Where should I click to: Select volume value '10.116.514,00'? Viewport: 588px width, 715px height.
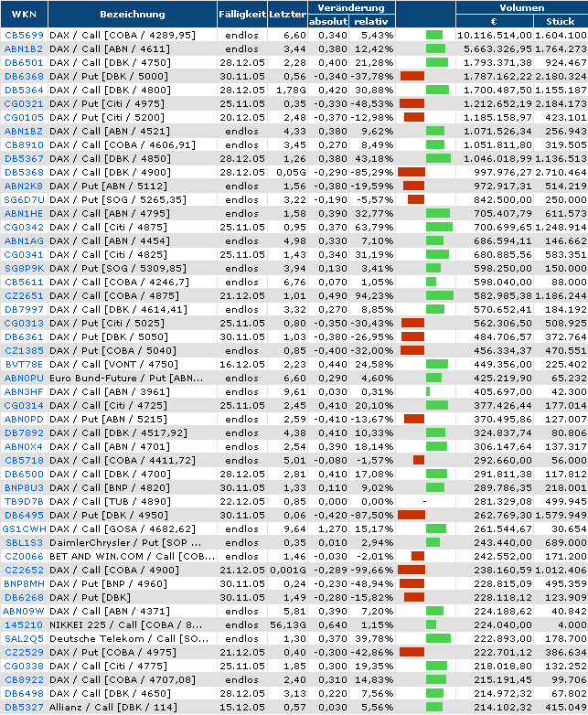click(495, 35)
